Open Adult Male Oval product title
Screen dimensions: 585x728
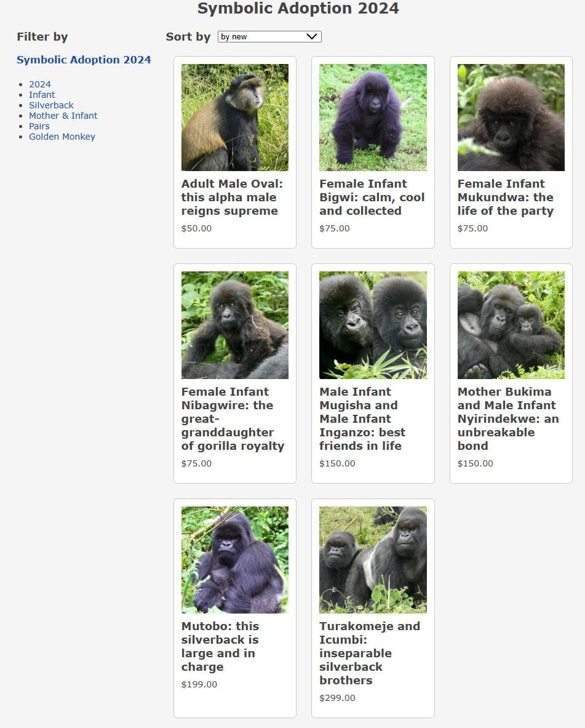tap(232, 198)
